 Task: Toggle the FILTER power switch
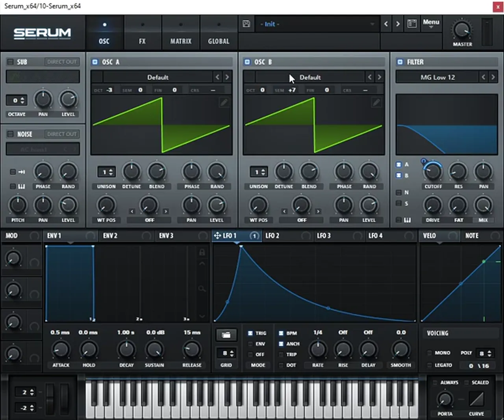[400, 62]
